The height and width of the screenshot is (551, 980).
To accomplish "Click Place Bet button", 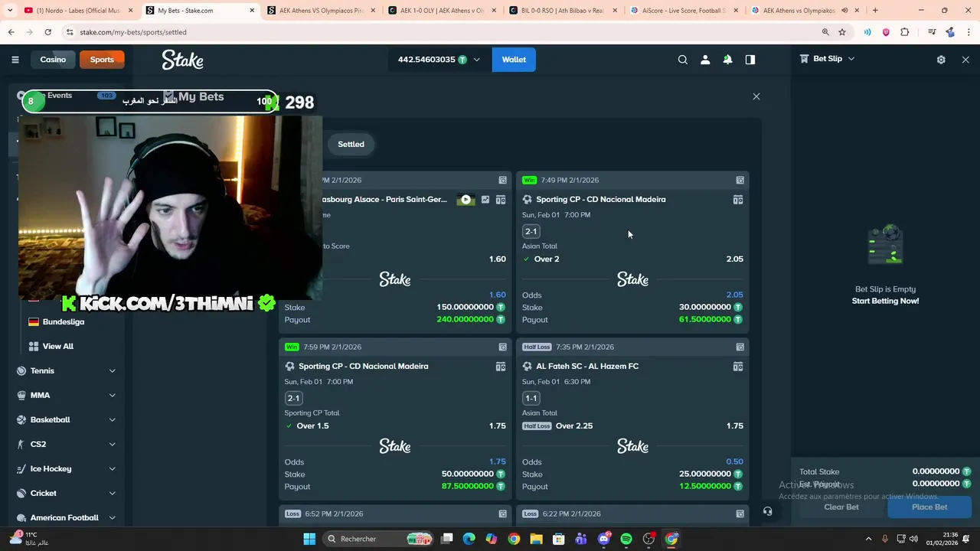I will [929, 507].
